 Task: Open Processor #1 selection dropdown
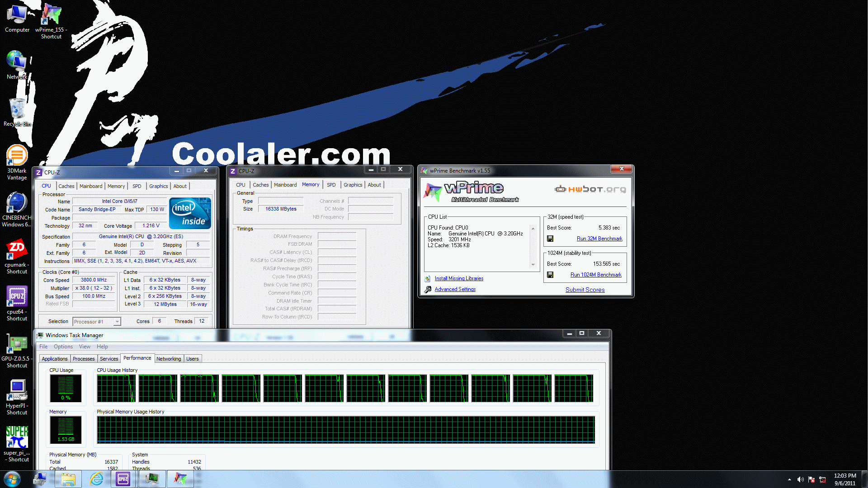click(x=97, y=321)
